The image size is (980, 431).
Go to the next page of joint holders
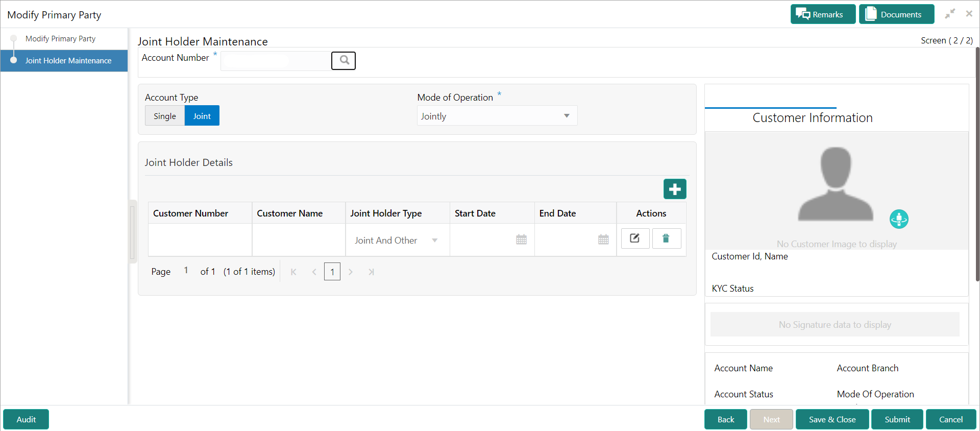[351, 272]
